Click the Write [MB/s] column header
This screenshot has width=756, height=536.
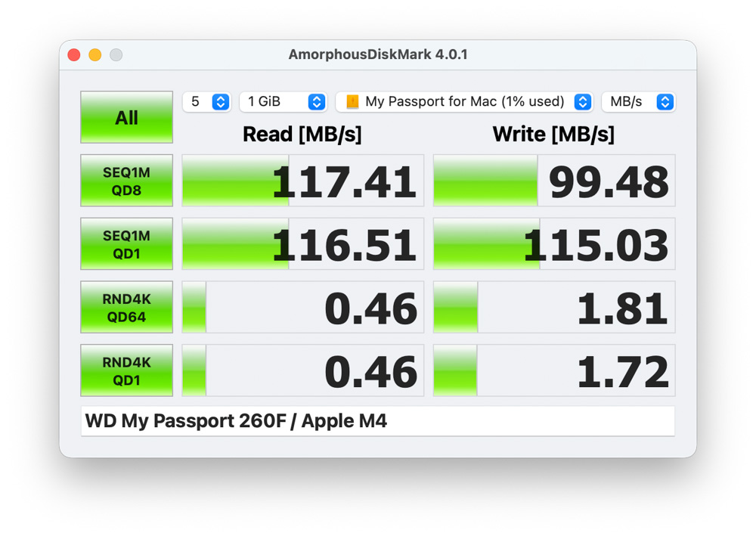(553, 134)
